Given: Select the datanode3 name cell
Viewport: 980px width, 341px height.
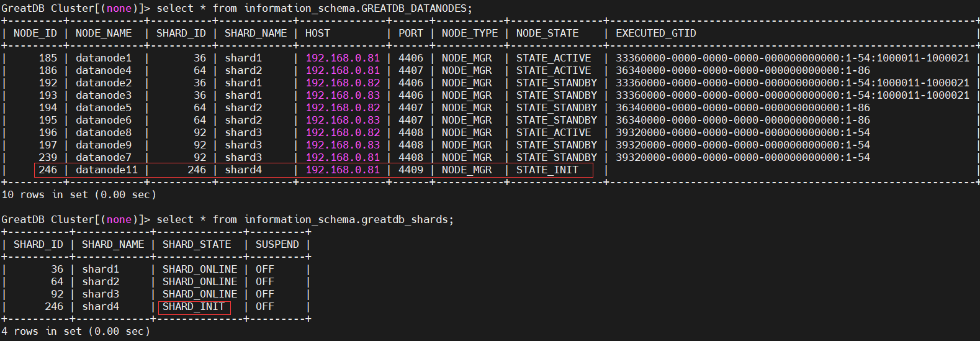Looking at the screenshot, I should tap(104, 96).
